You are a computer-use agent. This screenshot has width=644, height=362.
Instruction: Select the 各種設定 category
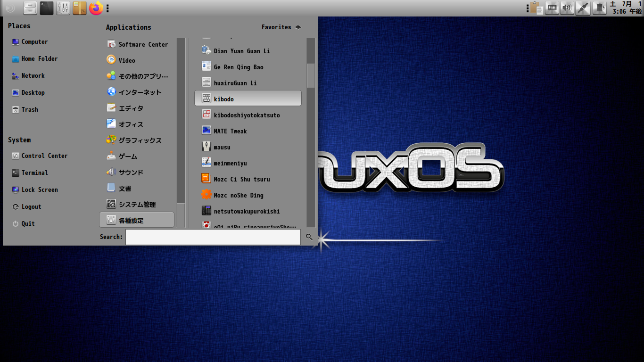(137, 220)
